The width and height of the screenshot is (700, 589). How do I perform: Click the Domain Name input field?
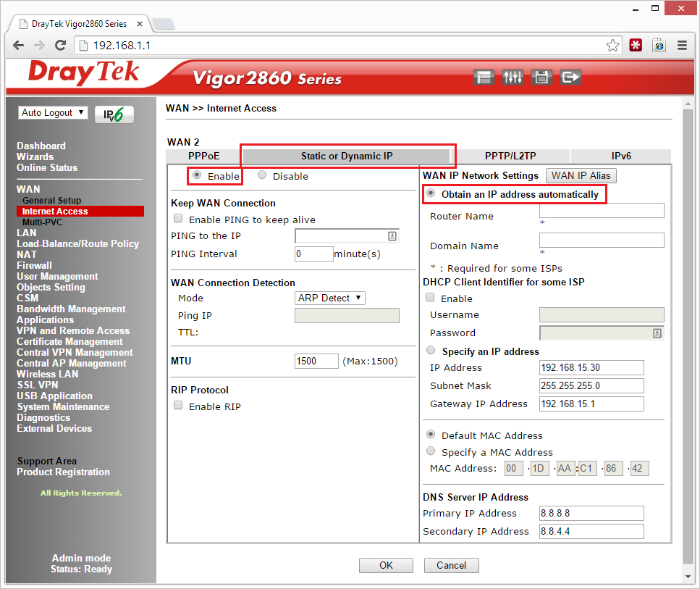point(602,240)
